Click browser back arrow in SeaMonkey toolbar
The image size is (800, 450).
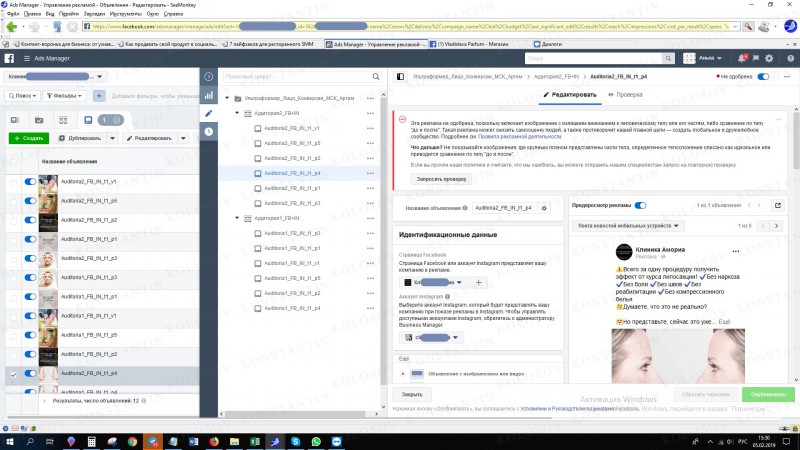11,27
